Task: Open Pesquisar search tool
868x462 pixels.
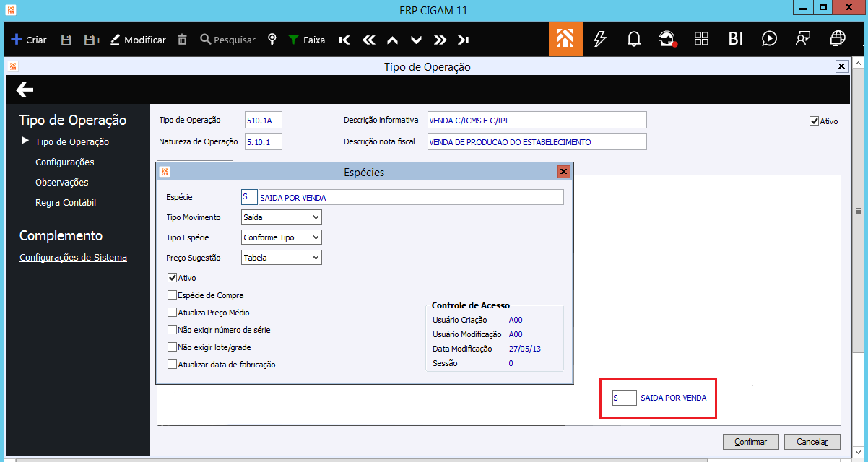Action: click(x=228, y=40)
